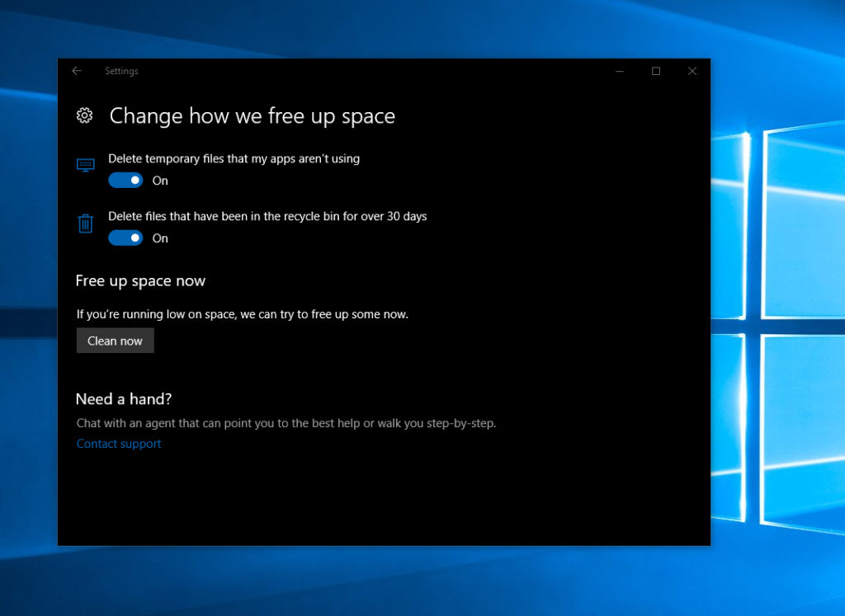Screen dimensions: 845x616
Task: Click the On label under recycle bin toggle
Action: click(160, 238)
